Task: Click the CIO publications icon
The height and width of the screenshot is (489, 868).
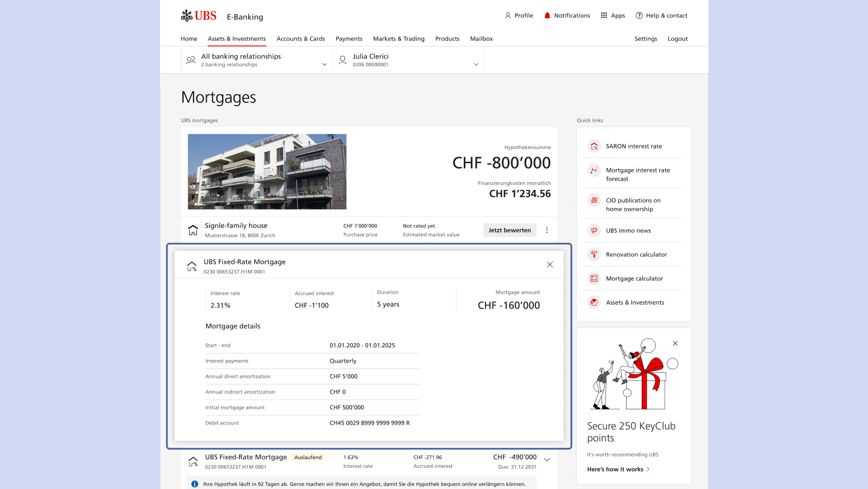Action: (x=594, y=201)
